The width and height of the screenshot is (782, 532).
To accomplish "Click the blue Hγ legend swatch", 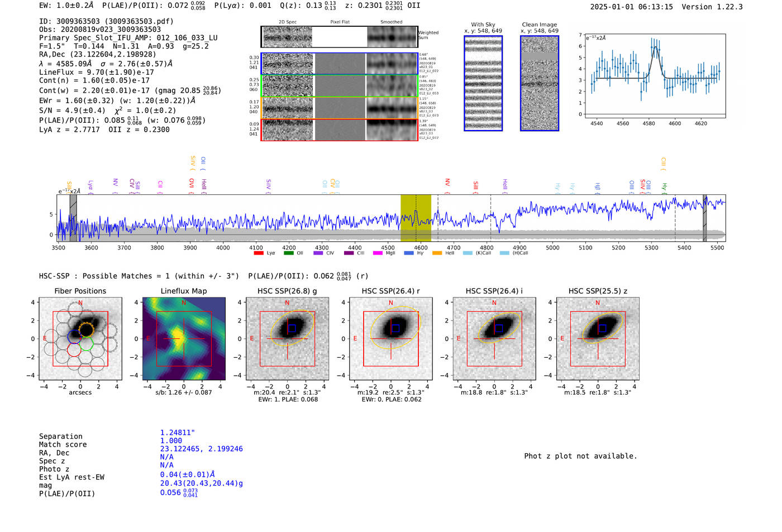I will coord(409,253).
